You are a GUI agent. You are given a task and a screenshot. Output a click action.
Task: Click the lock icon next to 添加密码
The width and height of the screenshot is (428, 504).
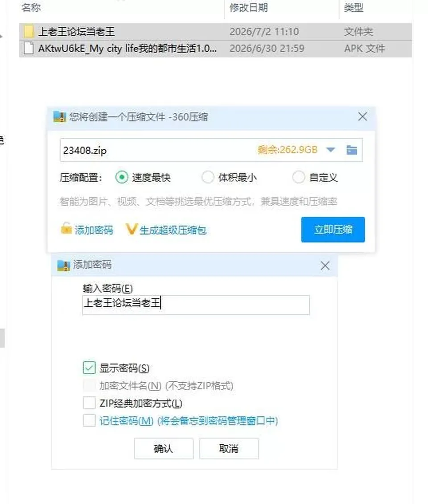(66, 228)
